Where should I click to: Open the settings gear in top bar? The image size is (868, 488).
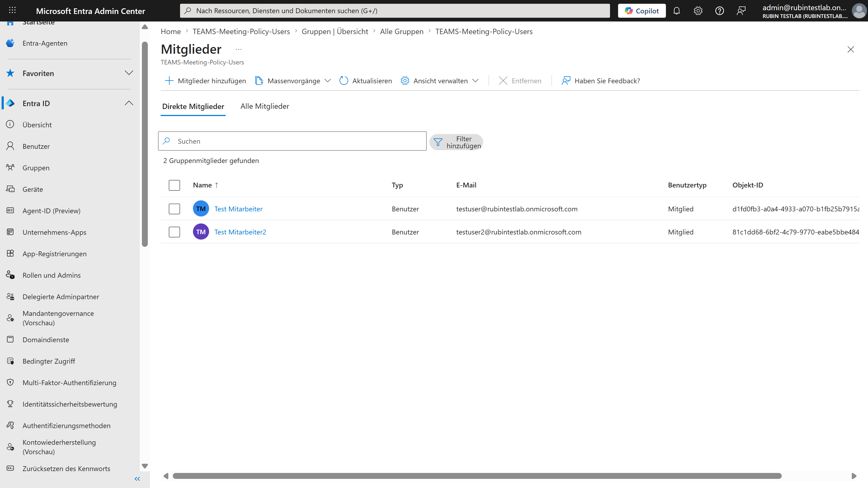[x=698, y=11]
